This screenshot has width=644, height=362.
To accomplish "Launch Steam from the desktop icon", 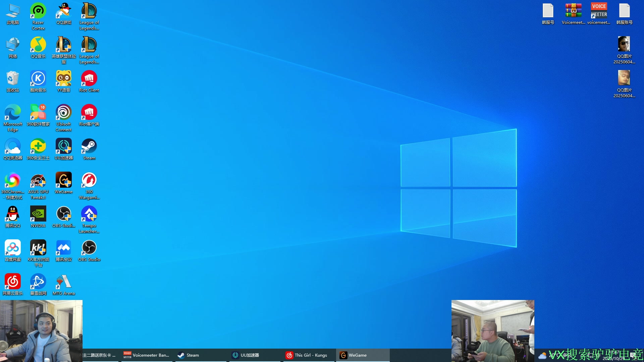I will (89, 147).
